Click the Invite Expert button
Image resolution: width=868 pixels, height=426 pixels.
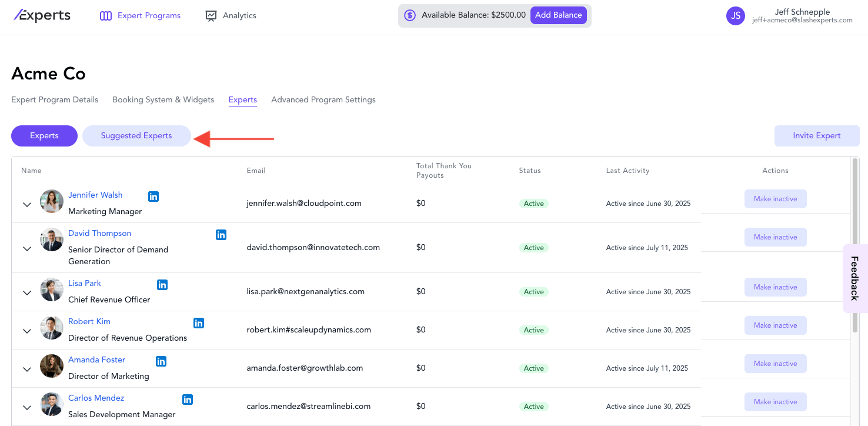[816, 136]
